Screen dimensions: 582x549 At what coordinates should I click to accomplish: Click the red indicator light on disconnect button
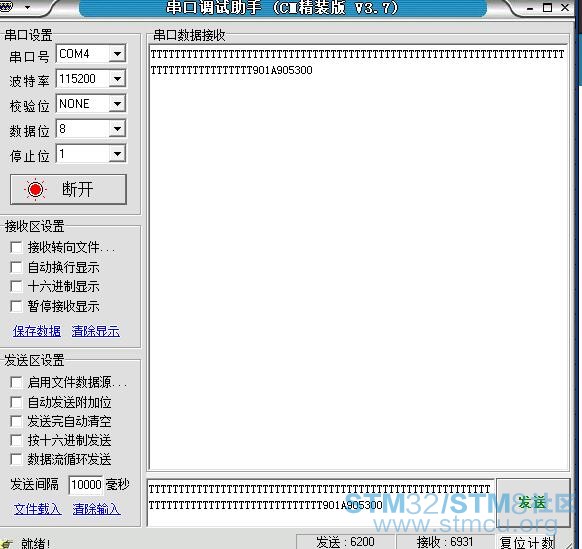coord(35,190)
